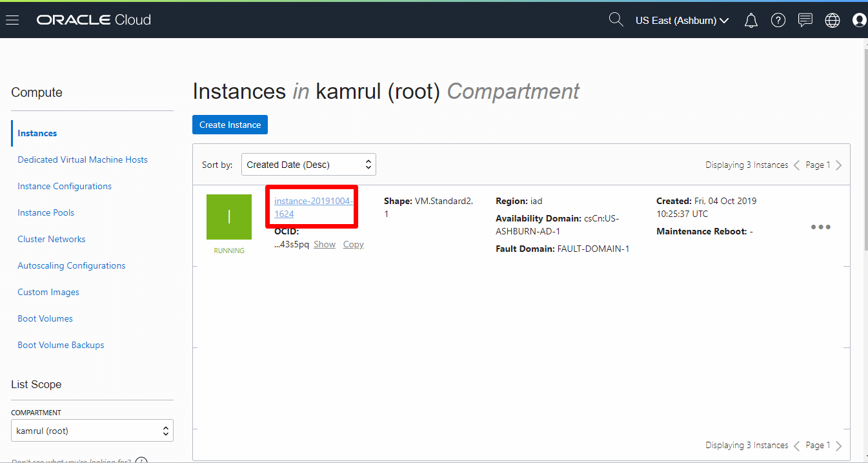The width and height of the screenshot is (868, 463).
Task: Click the 'Page 1' label at bottom
Action: click(x=818, y=446)
